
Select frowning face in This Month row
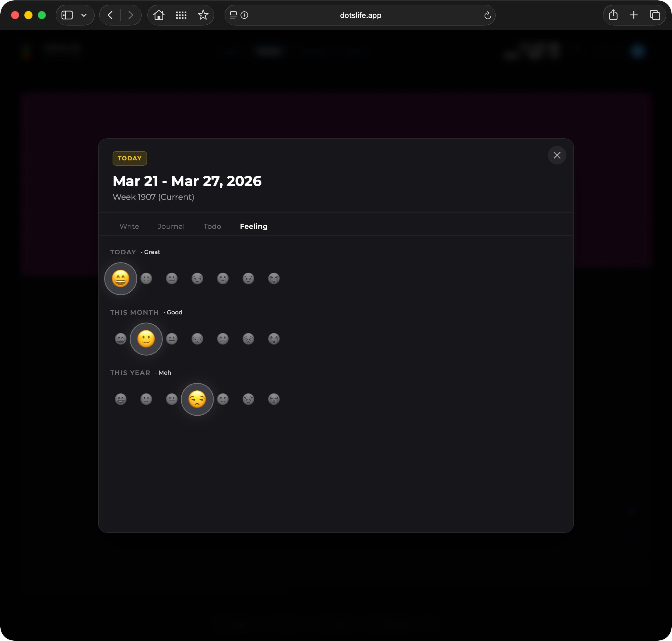tap(223, 339)
